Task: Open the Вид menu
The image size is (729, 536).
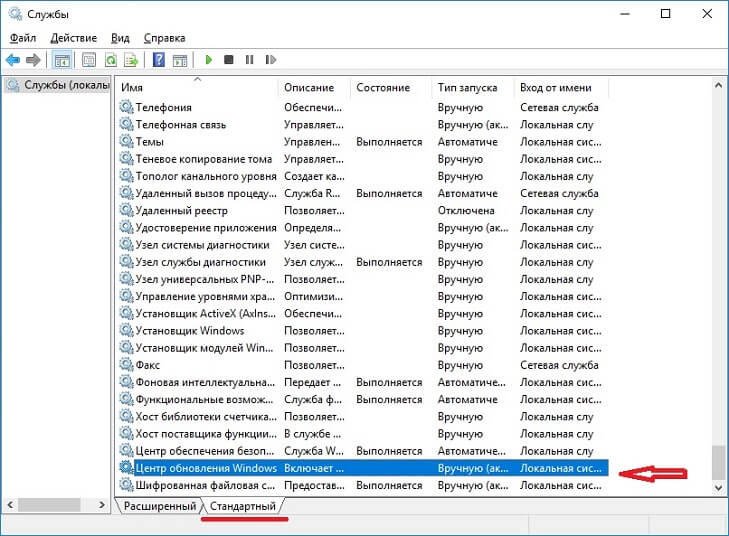Action: [x=120, y=38]
